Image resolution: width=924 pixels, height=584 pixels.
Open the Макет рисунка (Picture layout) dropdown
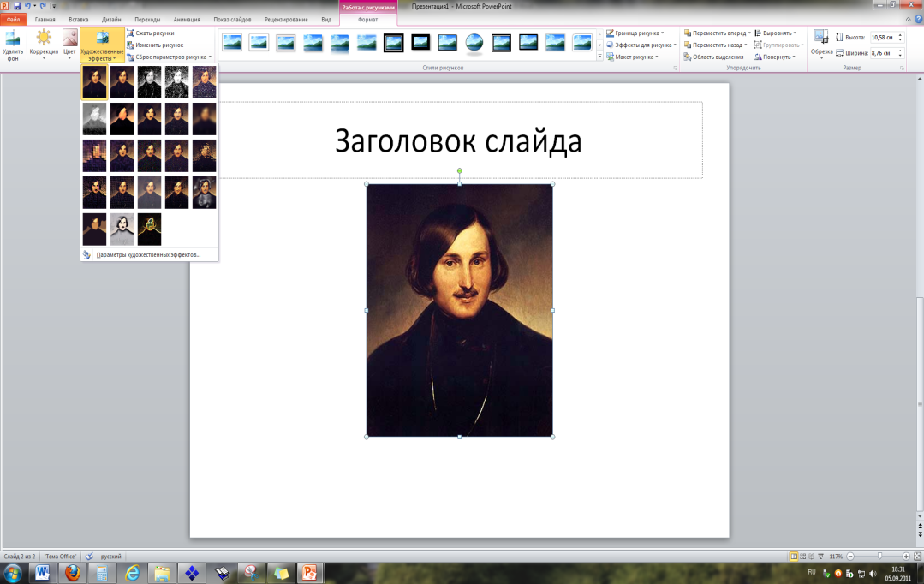click(x=632, y=57)
